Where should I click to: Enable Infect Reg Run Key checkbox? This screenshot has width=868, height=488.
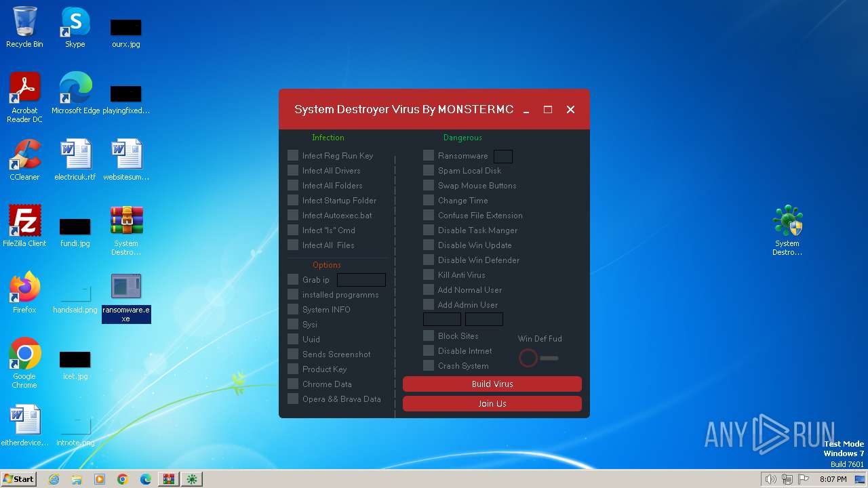[x=293, y=155]
